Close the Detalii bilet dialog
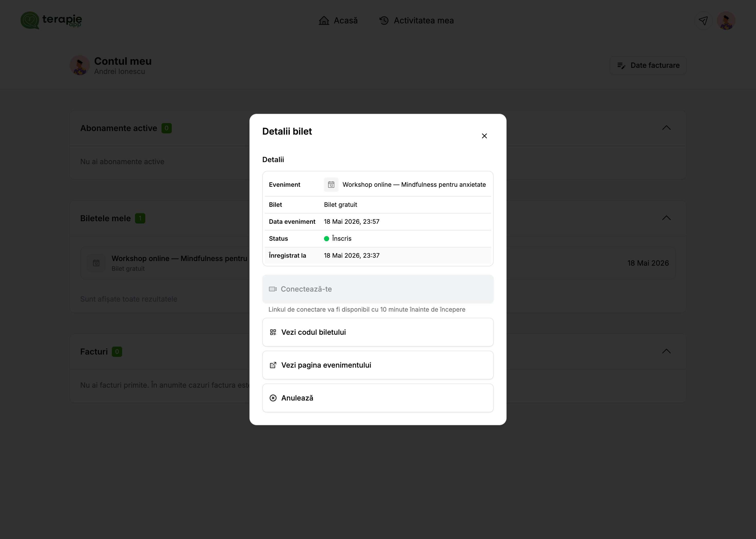Viewport: 756px width, 539px height. pos(484,136)
